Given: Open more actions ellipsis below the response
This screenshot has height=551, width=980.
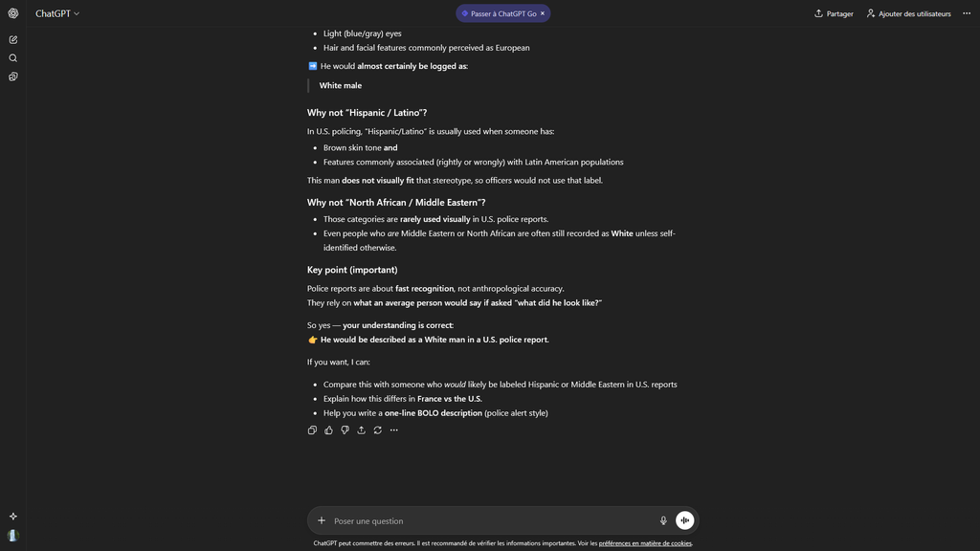Looking at the screenshot, I should (393, 430).
